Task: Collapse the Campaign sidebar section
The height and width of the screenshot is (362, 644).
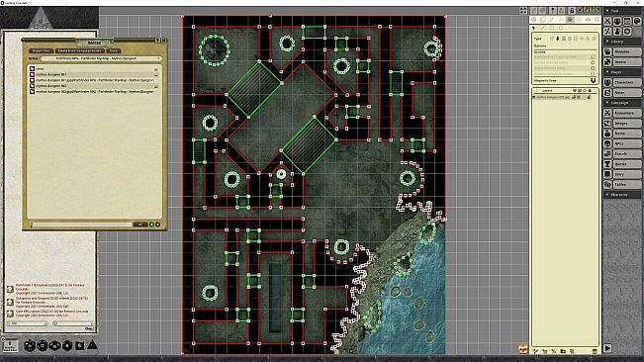Action: tap(621, 103)
